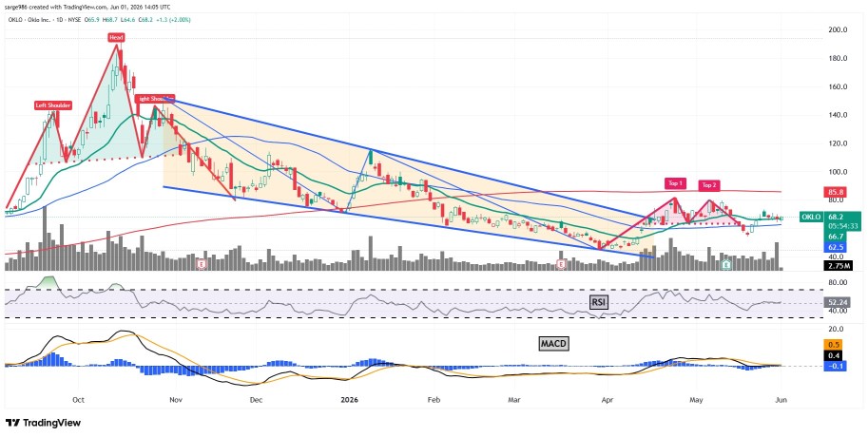Click the MACD indicator label
The width and height of the screenshot is (868, 437).
[554, 344]
